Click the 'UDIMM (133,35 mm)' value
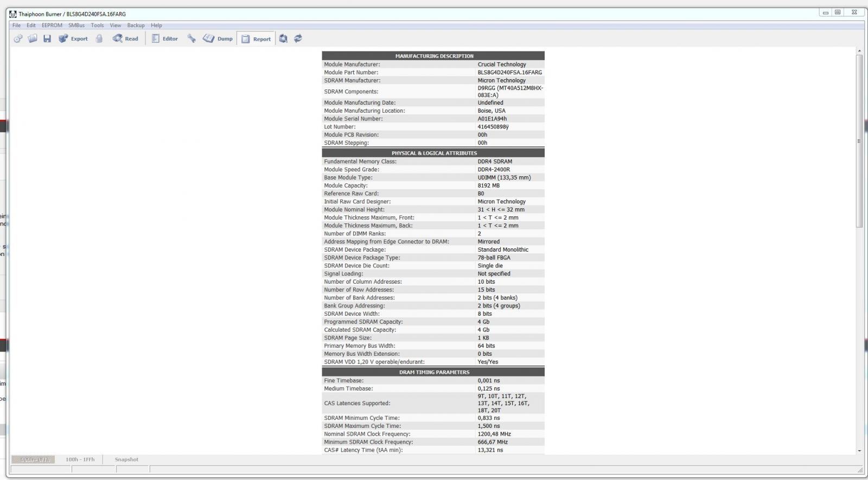868x480 pixels. (504, 177)
